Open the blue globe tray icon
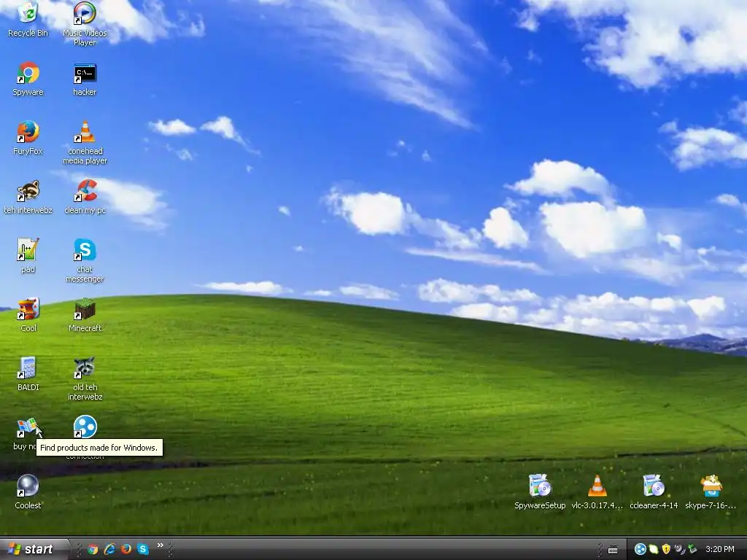 click(x=640, y=550)
